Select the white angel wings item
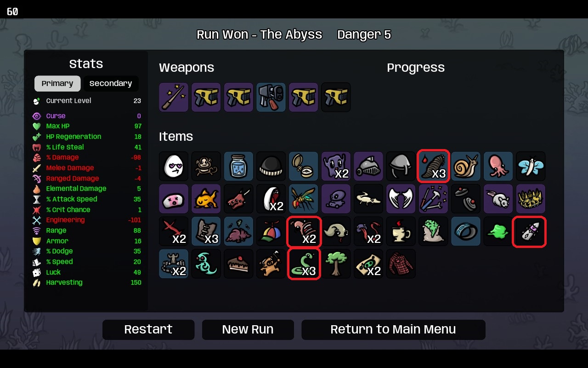This screenshot has width=588, height=368. coord(401,199)
